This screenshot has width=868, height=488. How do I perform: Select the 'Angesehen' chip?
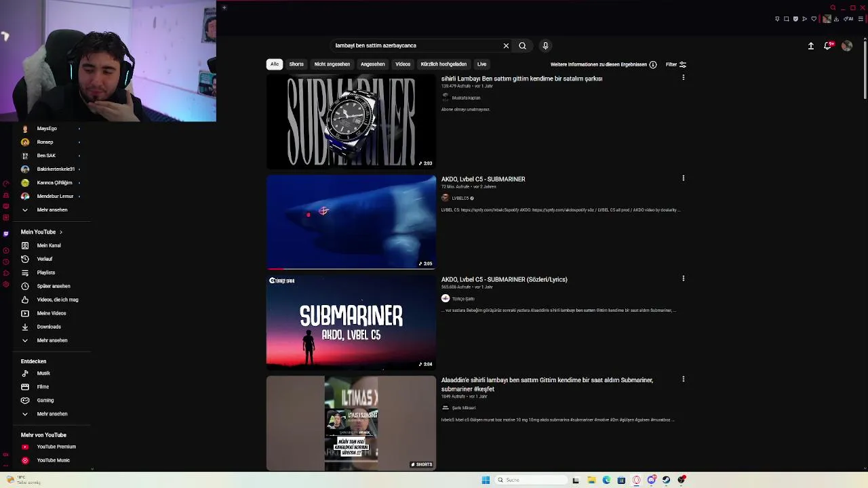pos(372,64)
